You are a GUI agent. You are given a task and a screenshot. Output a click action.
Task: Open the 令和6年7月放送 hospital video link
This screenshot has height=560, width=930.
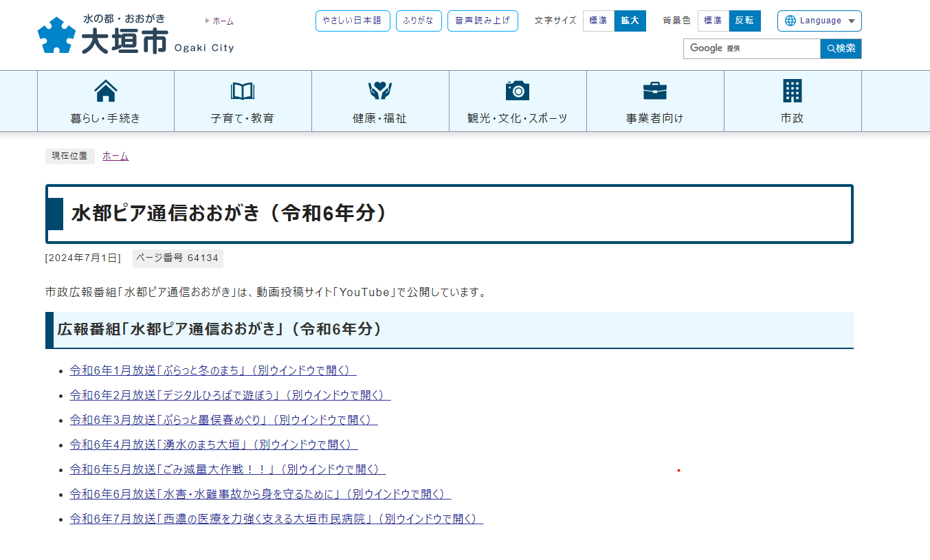pos(276,519)
